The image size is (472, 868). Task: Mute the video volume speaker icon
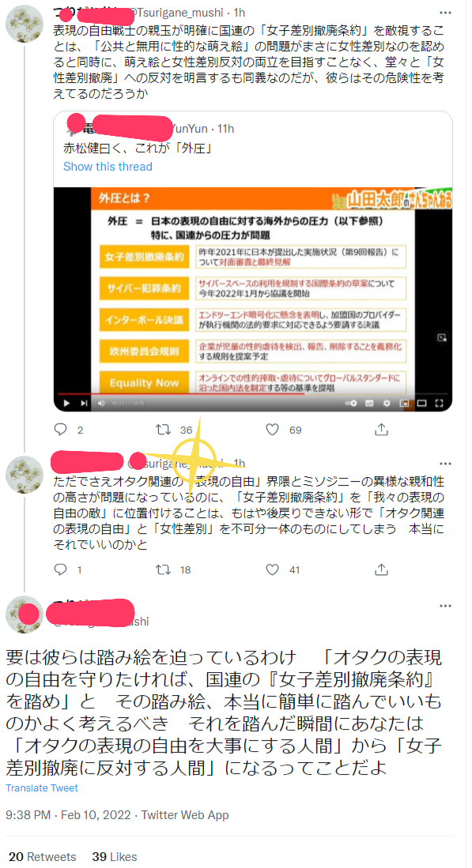point(101,403)
